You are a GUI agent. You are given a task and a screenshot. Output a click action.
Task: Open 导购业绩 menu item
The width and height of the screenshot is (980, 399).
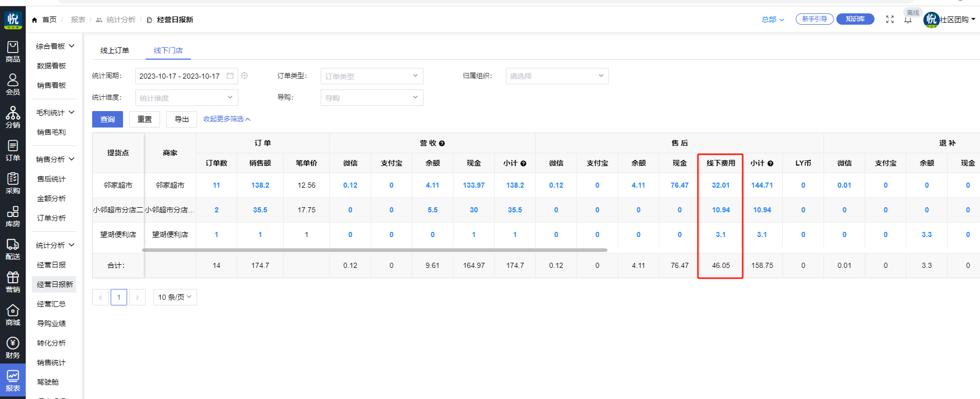click(51, 323)
